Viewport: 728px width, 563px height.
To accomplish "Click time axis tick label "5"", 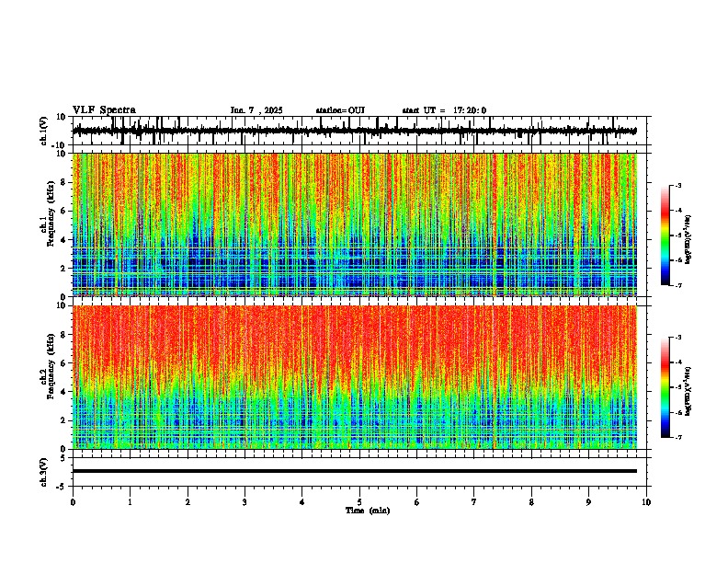I will (359, 502).
